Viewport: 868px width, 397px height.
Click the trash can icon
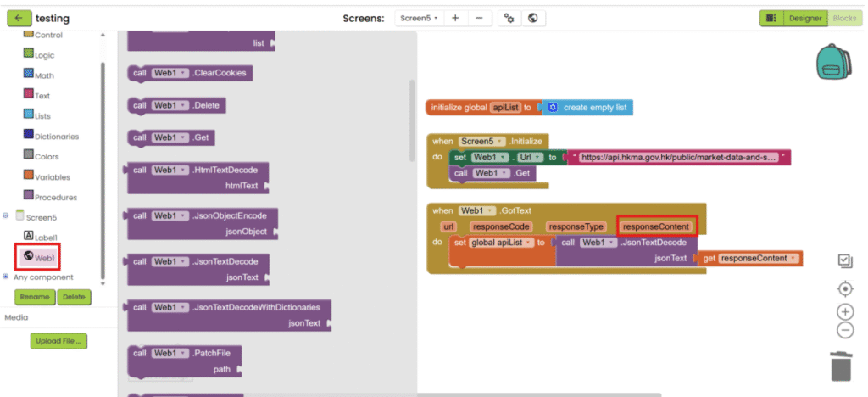[840, 366]
